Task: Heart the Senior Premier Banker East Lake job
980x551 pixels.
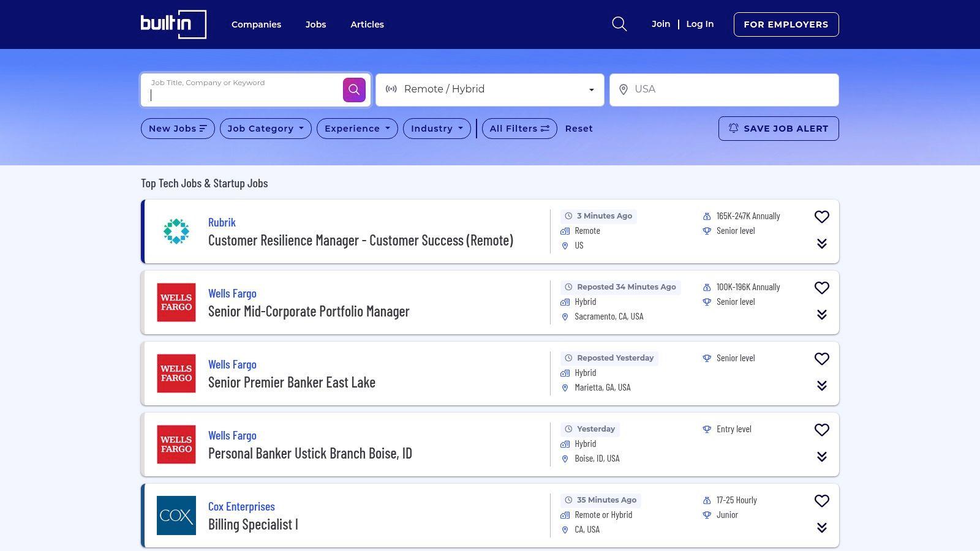Action: (x=822, y=359)
